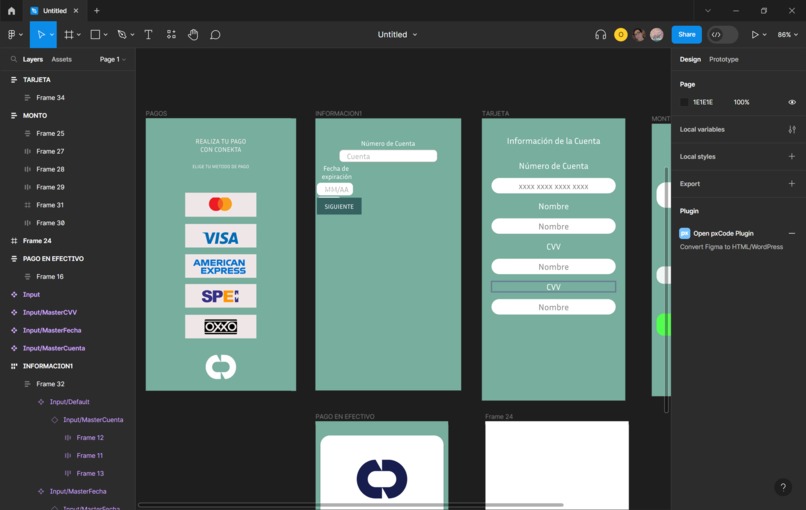
Task: Search layers with the magnifier icon
Action: point(14,59)
